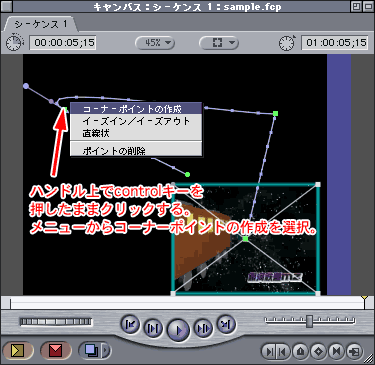This screenshot has height=365, width=375.
Task: Open the view mode dropdown with frame icon
Action: point(219,43)
